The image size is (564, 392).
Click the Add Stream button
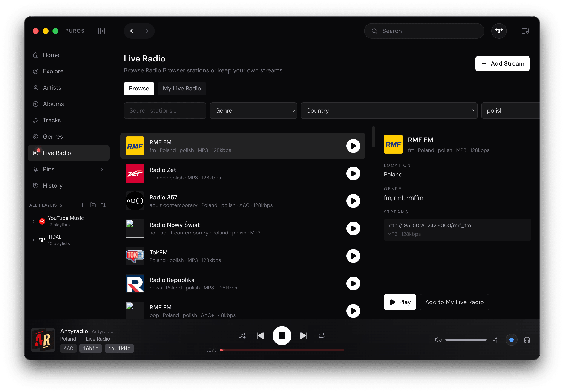pyautogui.click(x=502, y=64)
